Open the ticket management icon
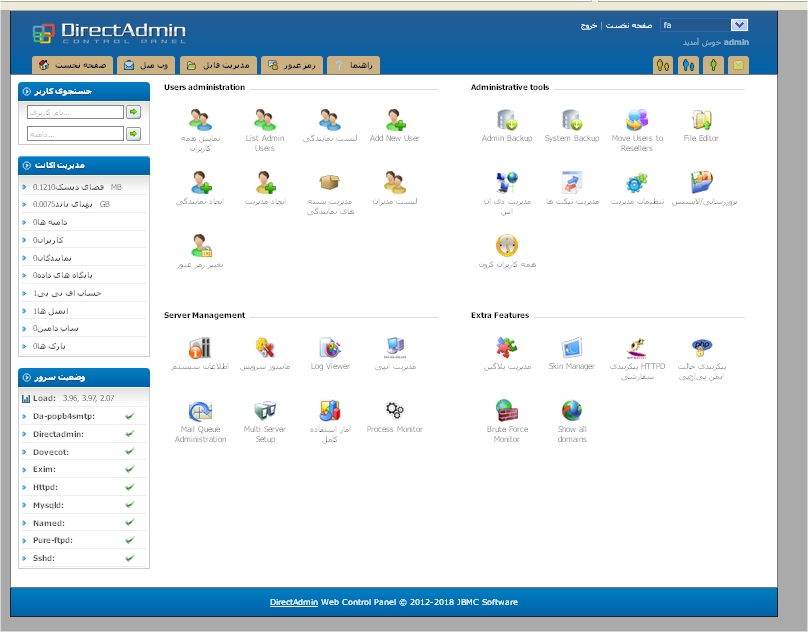This screenshot has height=632, width=808. click(x=572, y=182)
